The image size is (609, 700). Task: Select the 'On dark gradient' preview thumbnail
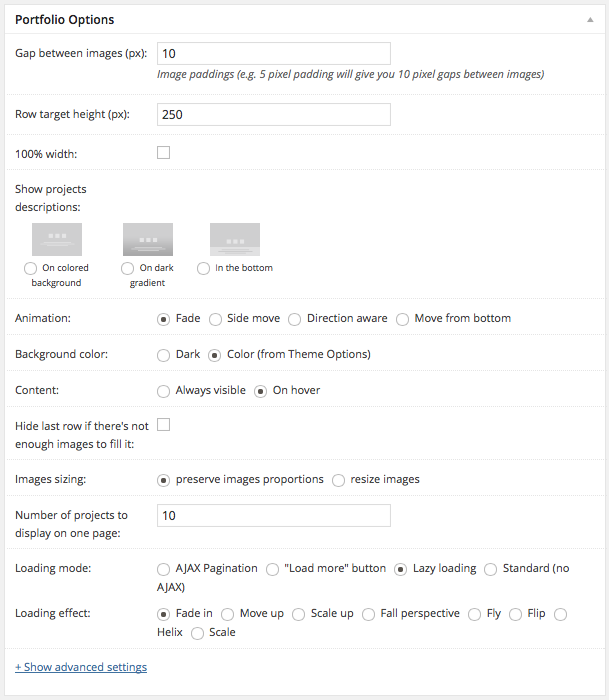coord(148,239)
